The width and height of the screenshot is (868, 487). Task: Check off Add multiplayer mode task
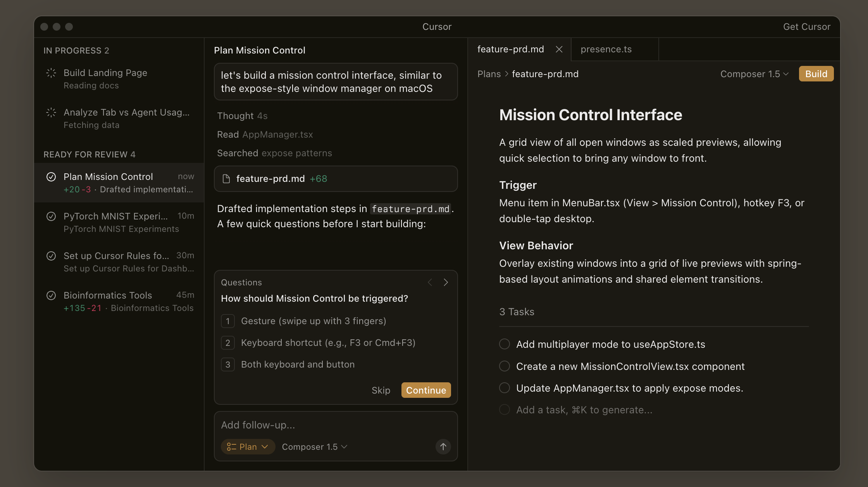pos(504,344)
